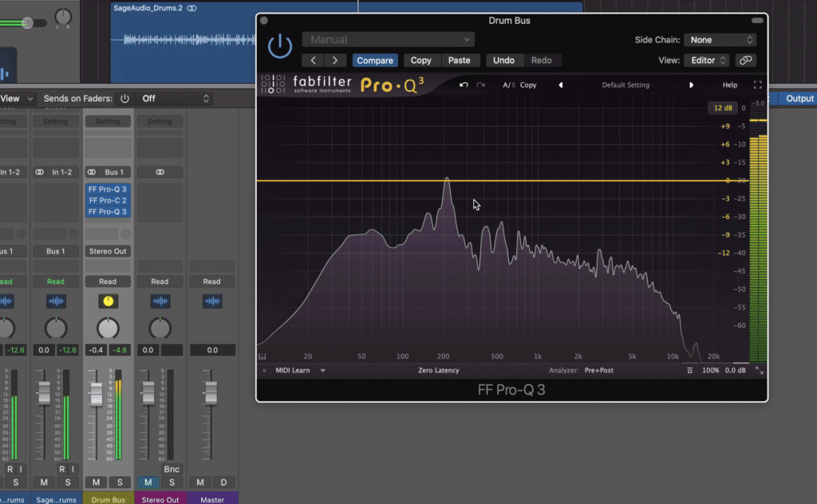Click the piano keyboard display icon
Image resolution: width=817 pixels, height=504 pixels.
click(262, 356)
